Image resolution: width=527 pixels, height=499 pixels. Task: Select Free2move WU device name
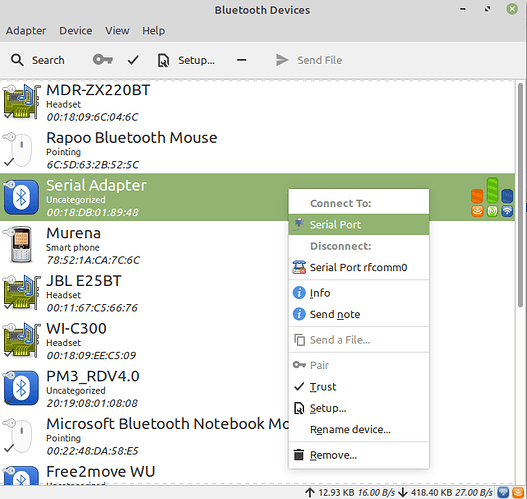tap(100, 472)
